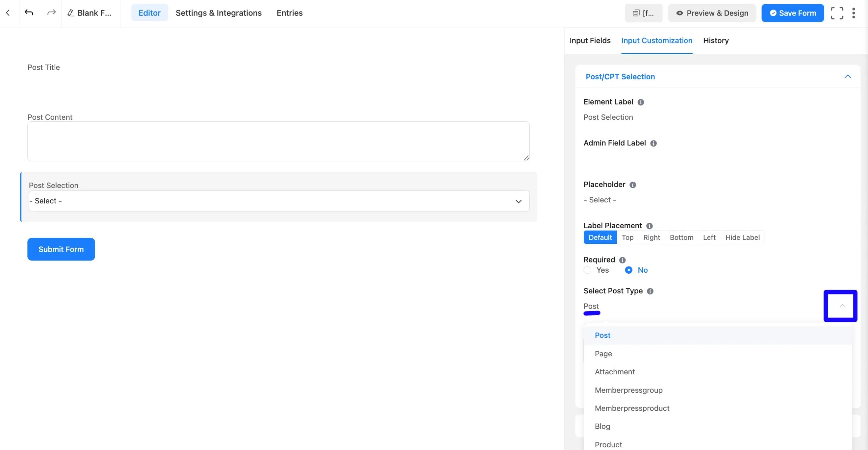
Task: Choose Memberpressgroup from post type list
Action: pyautogui.click(x=628, y=390)
